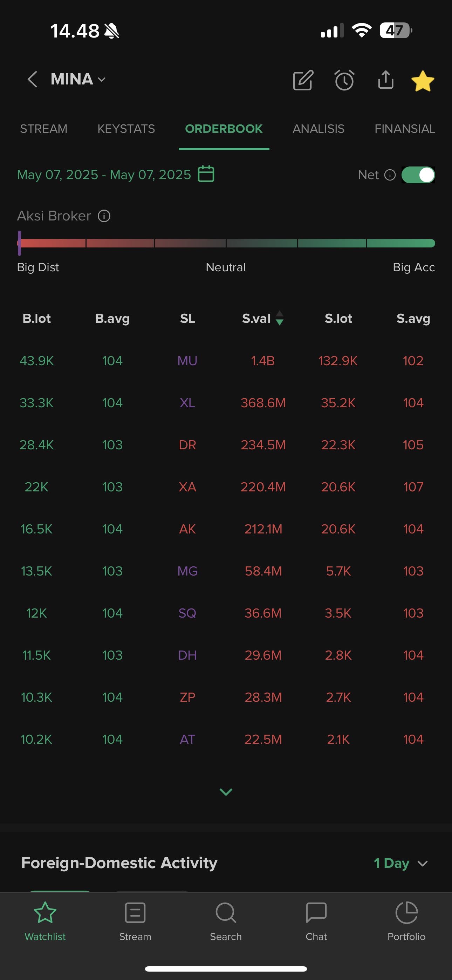Show Aksi Broker info icon
This screenshot has width=452, height=980.
pos(104,216)
